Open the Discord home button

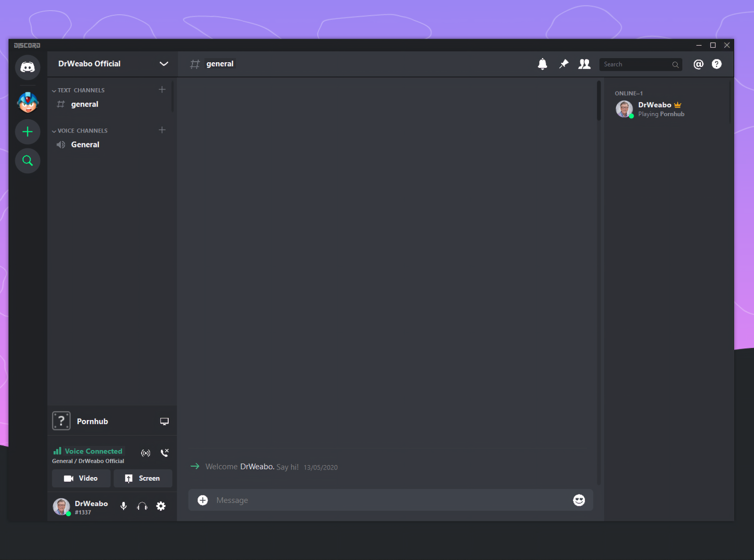[x=27, y=67]
